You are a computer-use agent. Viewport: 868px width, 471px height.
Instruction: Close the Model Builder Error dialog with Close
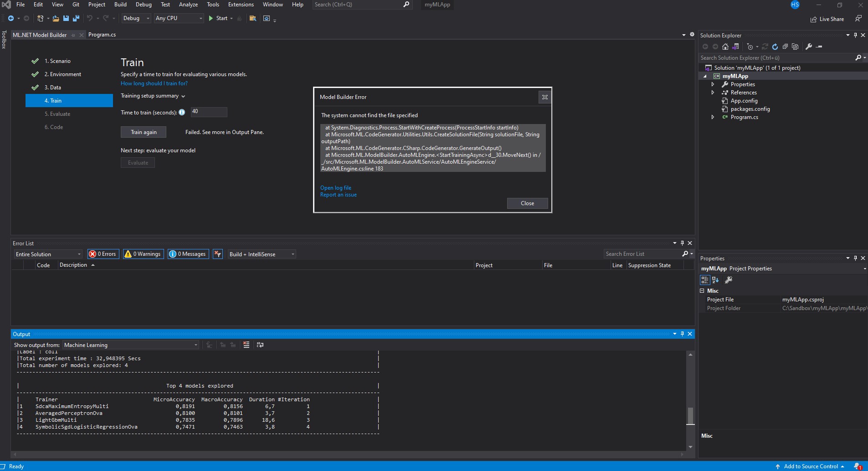point(527,203)
